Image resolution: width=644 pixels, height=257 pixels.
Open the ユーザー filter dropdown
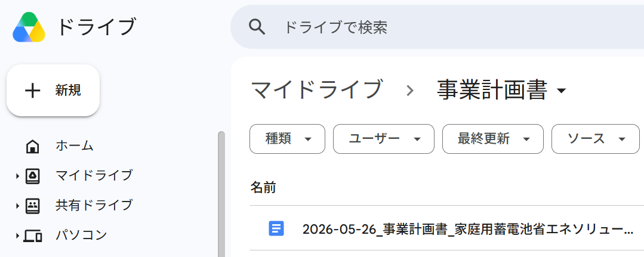point(384,139)
